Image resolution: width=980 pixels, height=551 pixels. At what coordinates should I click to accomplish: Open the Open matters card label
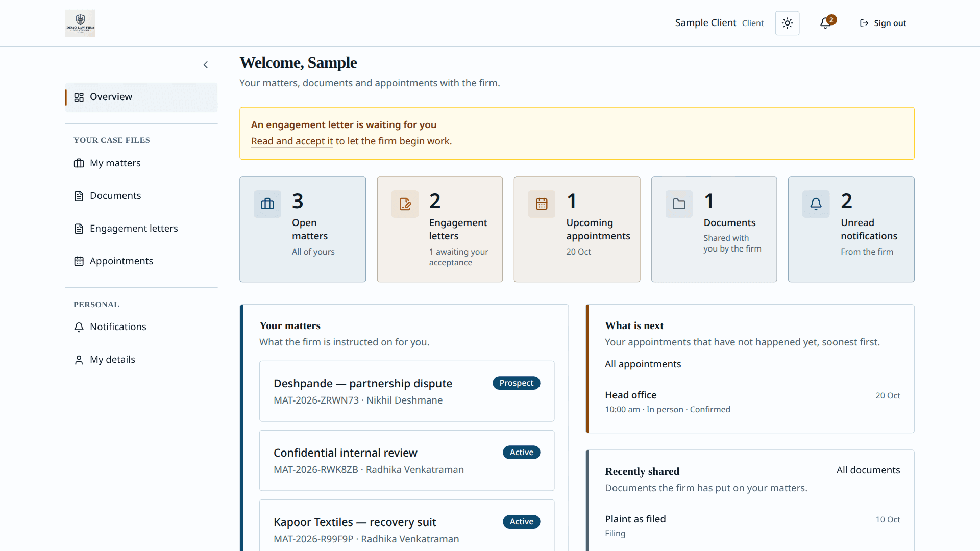[x=310, y=230]
